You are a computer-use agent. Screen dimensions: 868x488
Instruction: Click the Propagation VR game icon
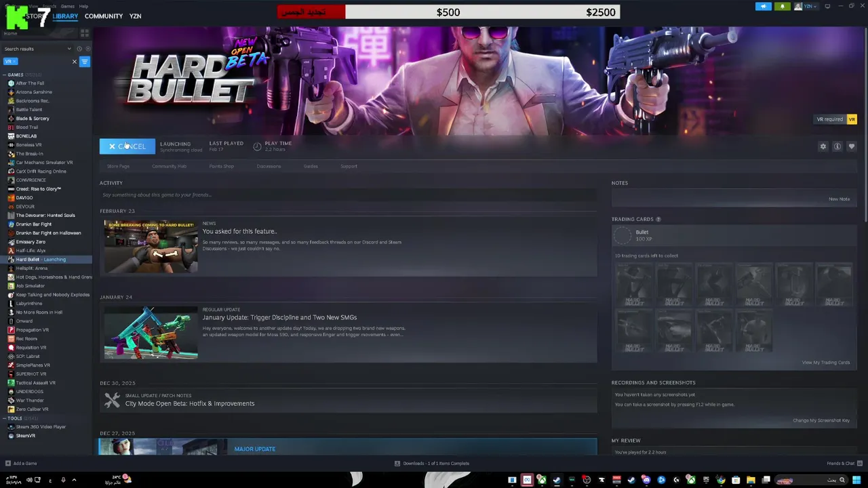11,330
